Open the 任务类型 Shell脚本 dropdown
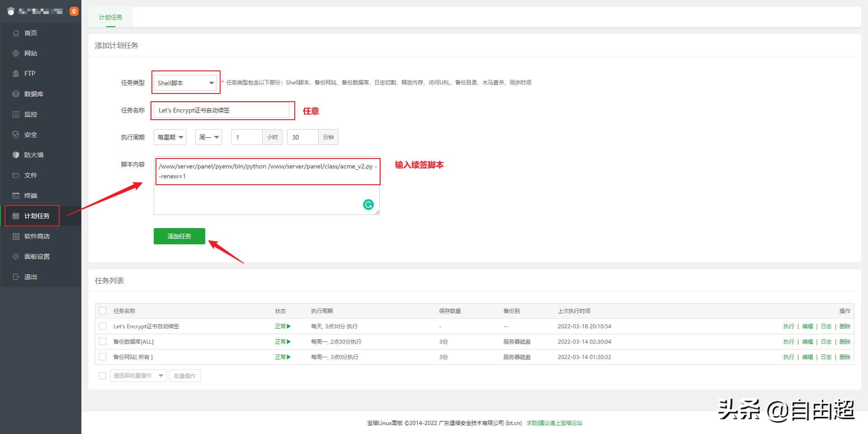The width and height of the screenshot is (868, 434). 185,83
